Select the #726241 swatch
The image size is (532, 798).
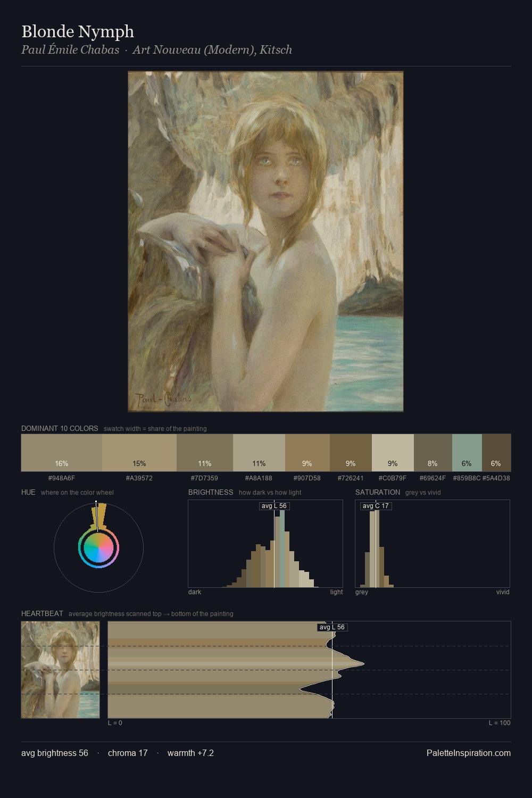coord(351,453)
